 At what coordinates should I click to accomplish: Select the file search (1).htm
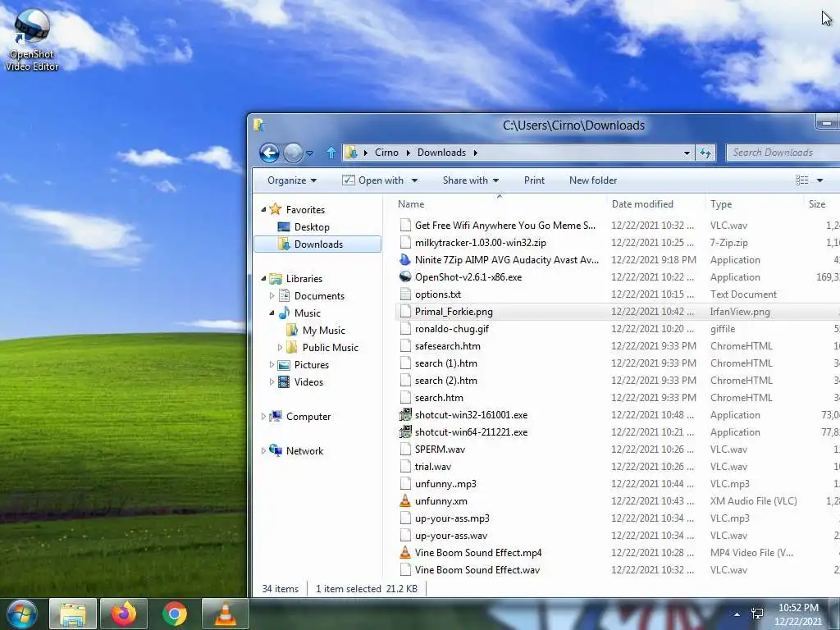445,363
